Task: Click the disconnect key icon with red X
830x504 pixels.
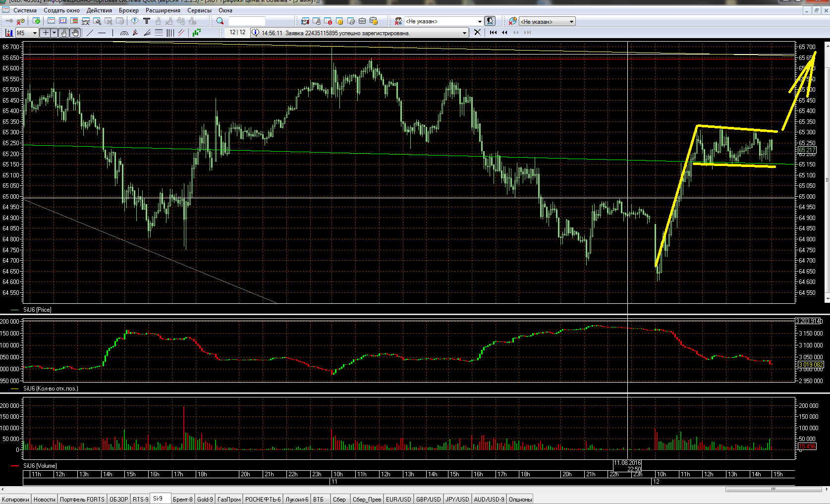Action: (x=20, y=21)
